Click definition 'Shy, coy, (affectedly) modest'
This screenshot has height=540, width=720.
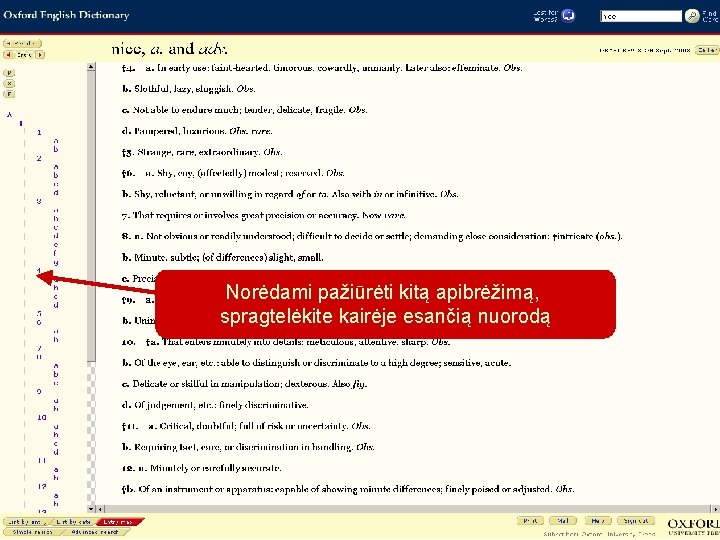(x=233, y=173)
